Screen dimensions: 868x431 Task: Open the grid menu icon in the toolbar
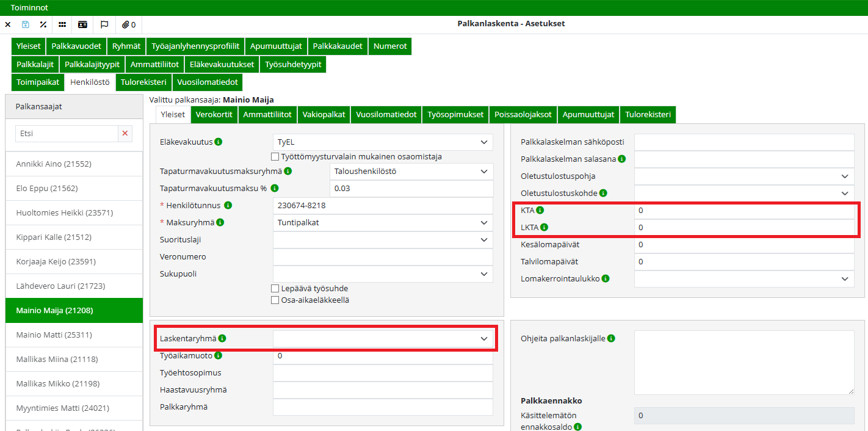click(62, 24)
